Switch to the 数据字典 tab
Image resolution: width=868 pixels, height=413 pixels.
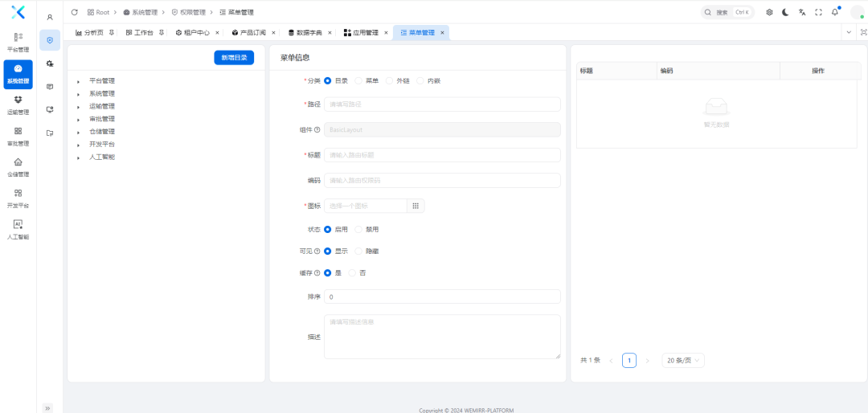[305, 33]
